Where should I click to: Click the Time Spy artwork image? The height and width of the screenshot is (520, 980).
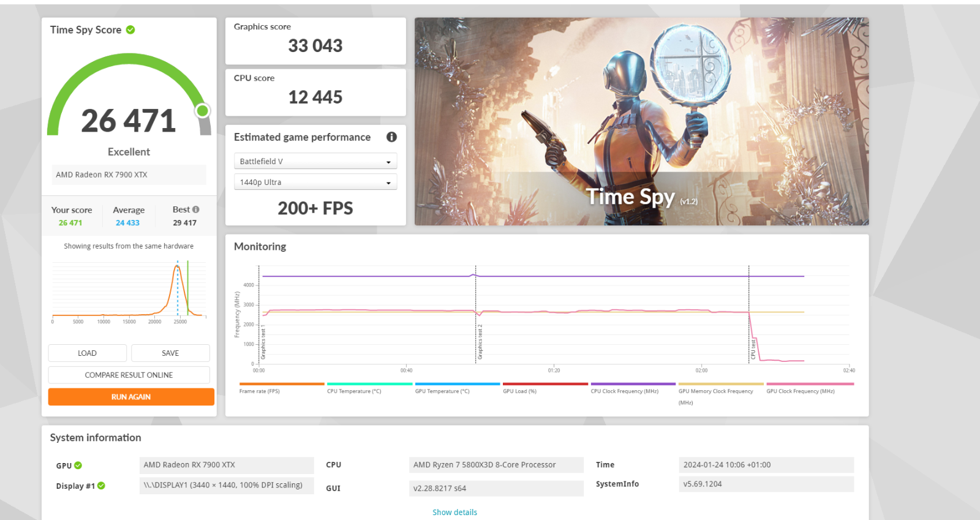pyautogui.click(x=641, y=121)
